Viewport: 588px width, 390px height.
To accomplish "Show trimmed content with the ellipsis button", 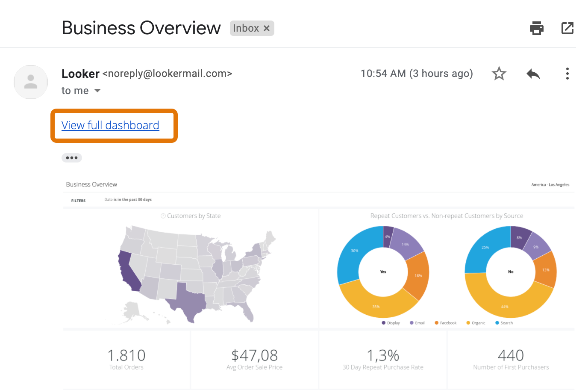I will [71, 157].
